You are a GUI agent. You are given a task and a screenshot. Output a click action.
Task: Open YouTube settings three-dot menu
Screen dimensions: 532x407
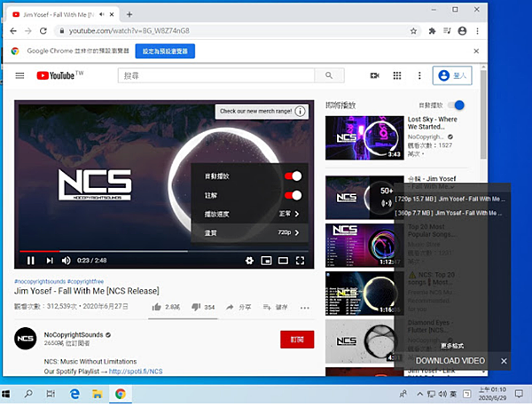point(419,75)
